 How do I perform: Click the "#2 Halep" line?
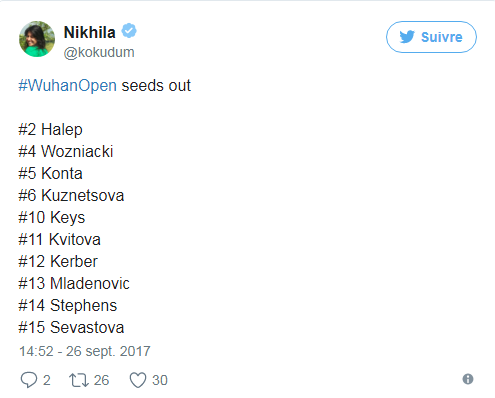pos(50,130)
